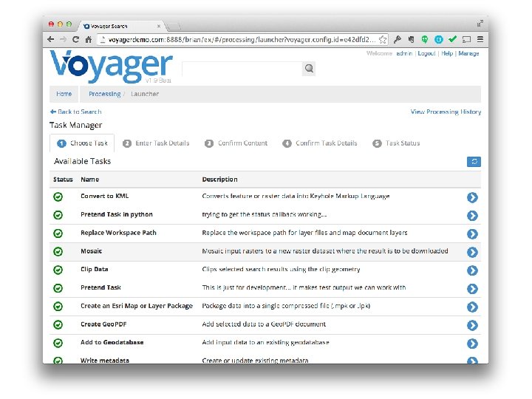The image size is (532, 399).
Task: Select the Task Status step tab
Action: coord(396,143)
